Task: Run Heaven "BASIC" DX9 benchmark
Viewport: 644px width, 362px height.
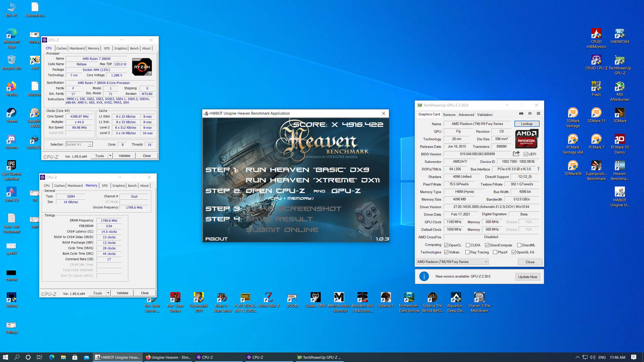Action: [x=307, y=170]
